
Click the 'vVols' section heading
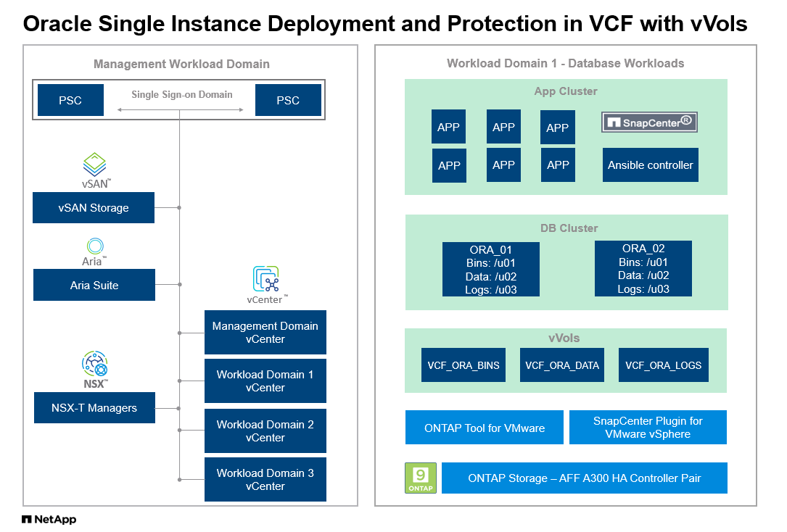pyautogui.click(x=564, y=338)
